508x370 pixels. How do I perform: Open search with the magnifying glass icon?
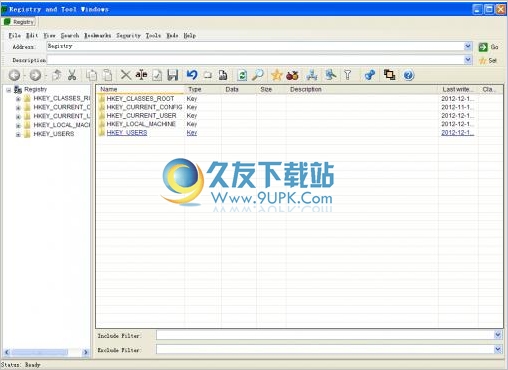(x=258, y=75)
